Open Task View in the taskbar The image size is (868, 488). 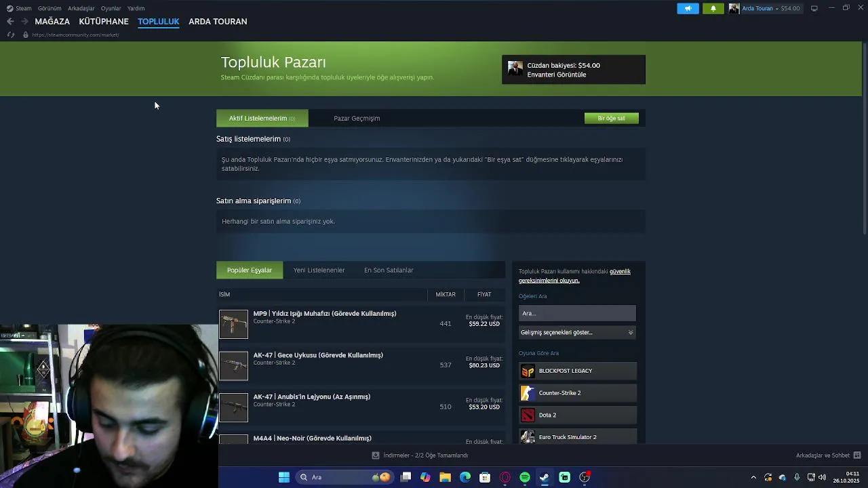pos(406,477)
